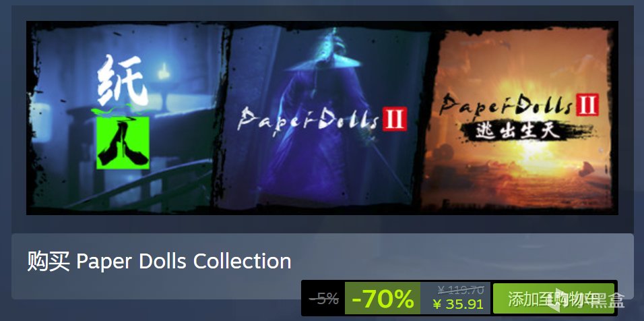
Task: Click the 小黑盒 watermark text
Action: pyautogui.click(x=601, y=300)
